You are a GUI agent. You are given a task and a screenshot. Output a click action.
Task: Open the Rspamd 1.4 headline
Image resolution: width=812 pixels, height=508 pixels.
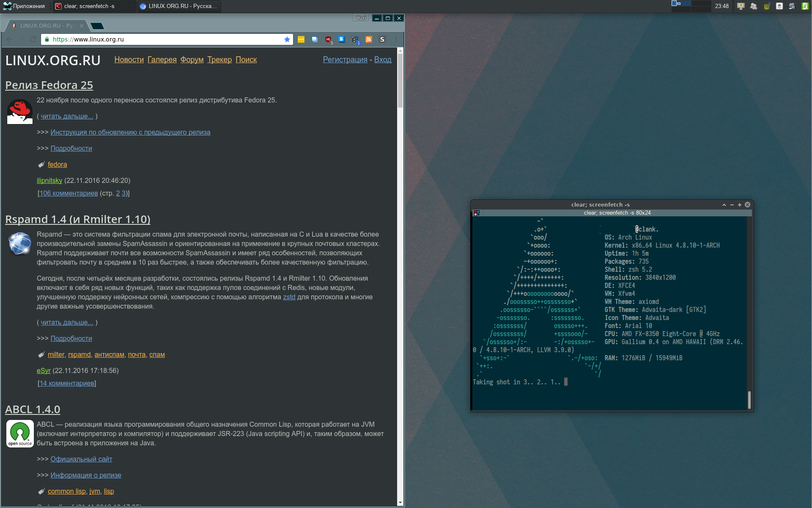78,219
